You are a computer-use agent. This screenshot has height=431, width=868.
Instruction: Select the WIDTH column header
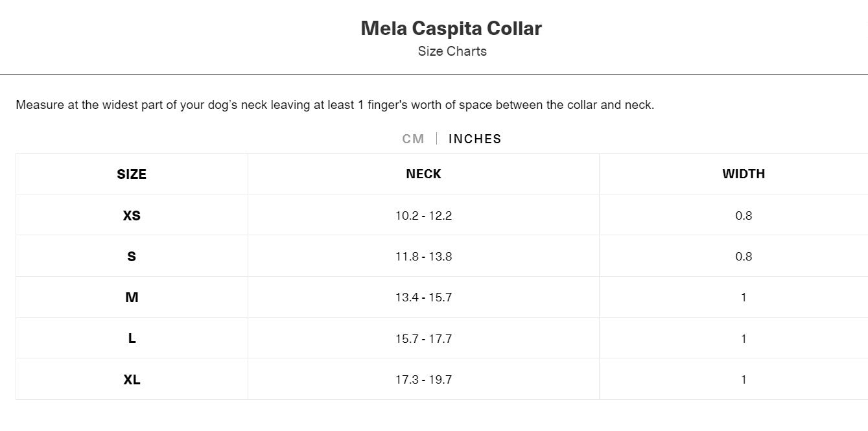point(744,174)
